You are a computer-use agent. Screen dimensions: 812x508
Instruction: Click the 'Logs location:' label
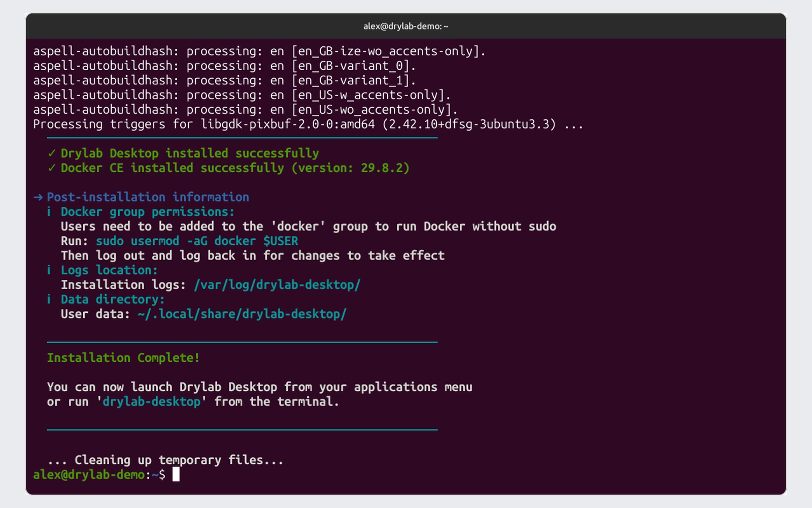tap(109, 270)
